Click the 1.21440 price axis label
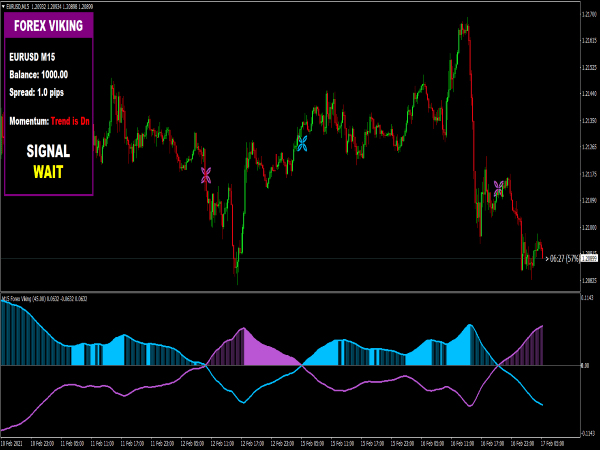600x450 pixels. point(589,93)
